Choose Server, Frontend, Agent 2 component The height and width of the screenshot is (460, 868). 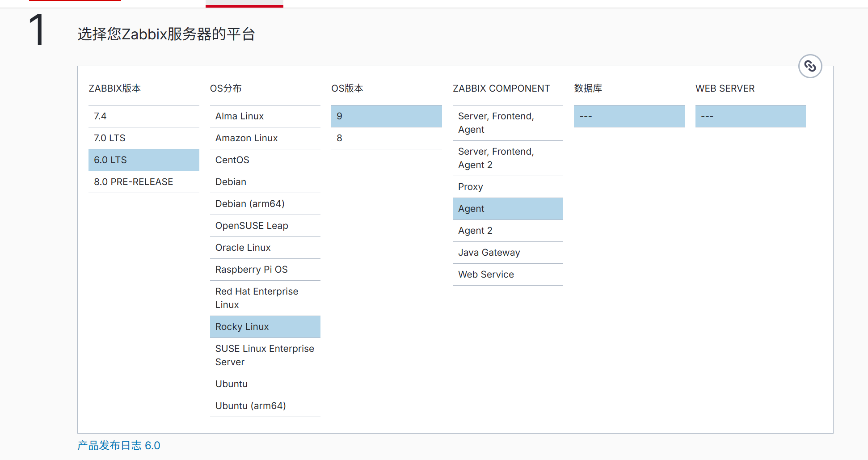508,158
